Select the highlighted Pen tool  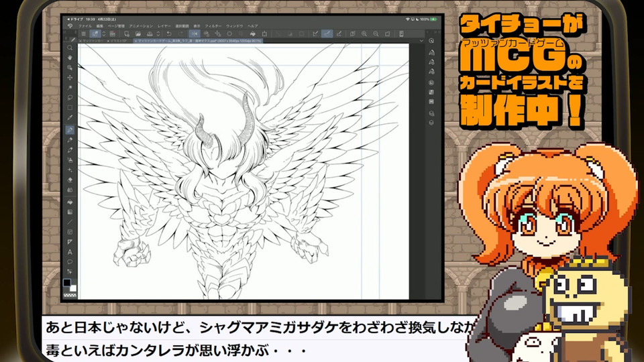(x=70, y=130)
